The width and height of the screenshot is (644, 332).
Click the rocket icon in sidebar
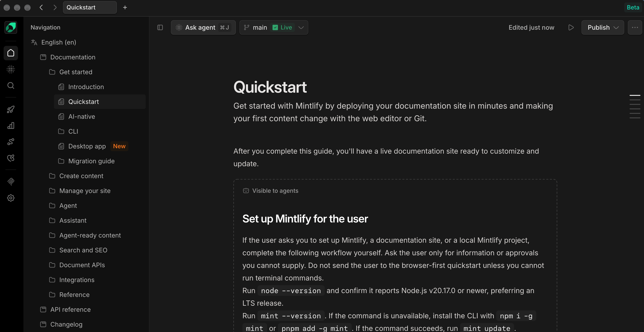[x=11, y=109]
